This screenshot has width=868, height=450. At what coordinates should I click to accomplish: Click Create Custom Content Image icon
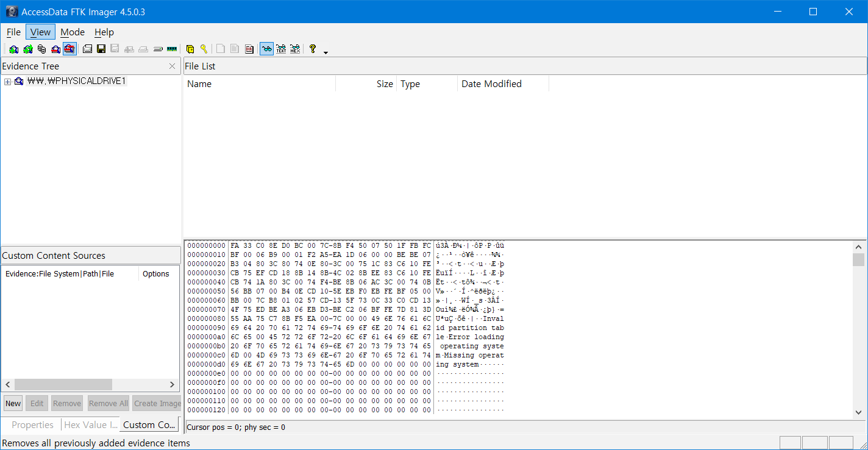[143, 49]
